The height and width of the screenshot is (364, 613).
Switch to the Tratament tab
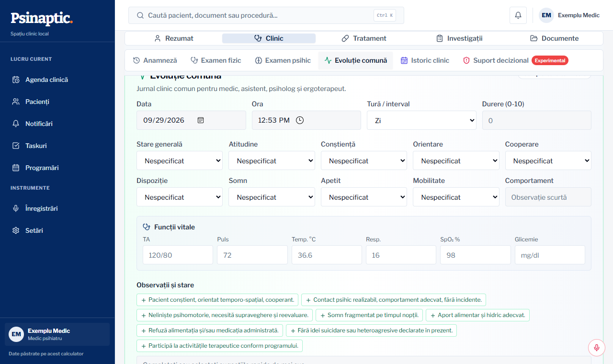364,38
